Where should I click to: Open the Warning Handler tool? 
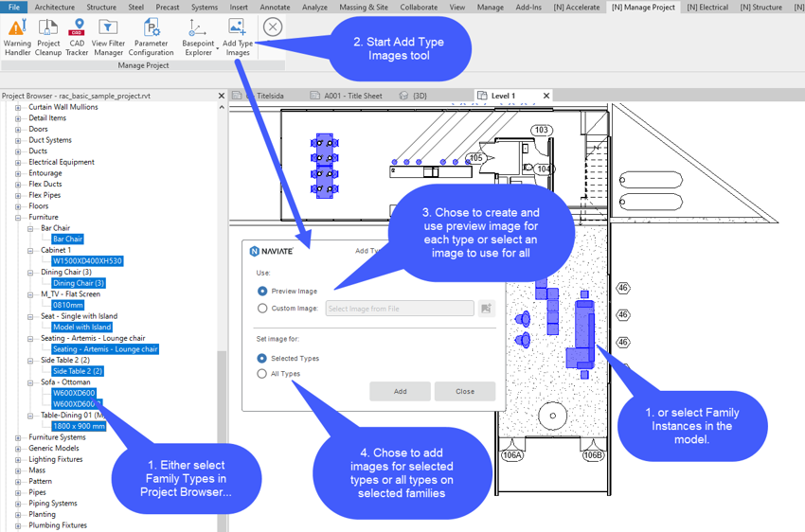pyautogui.click(x=17, y=37)
